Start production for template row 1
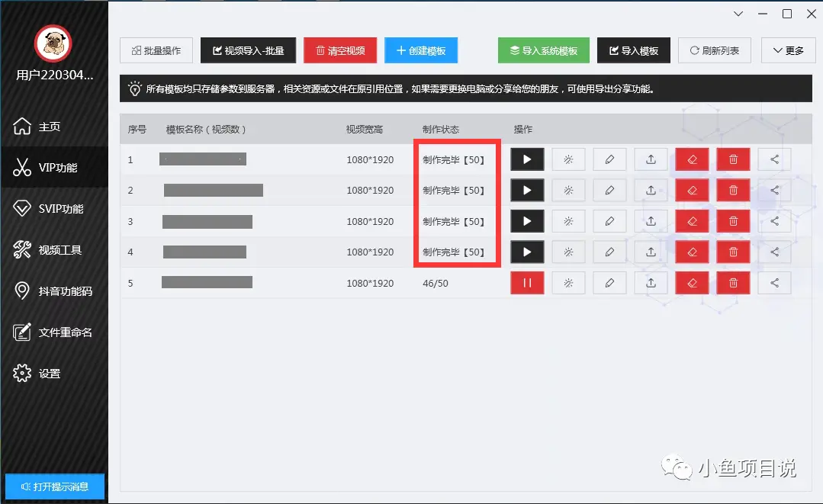 pos(527,159)
